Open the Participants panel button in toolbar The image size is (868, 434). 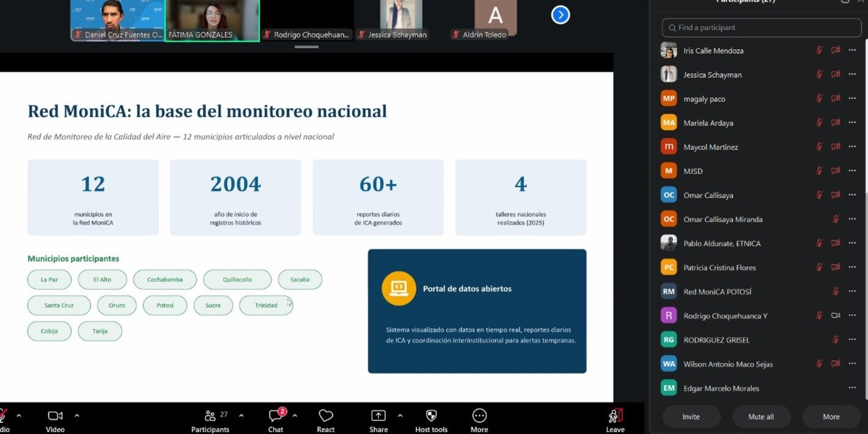click(210, 421)
